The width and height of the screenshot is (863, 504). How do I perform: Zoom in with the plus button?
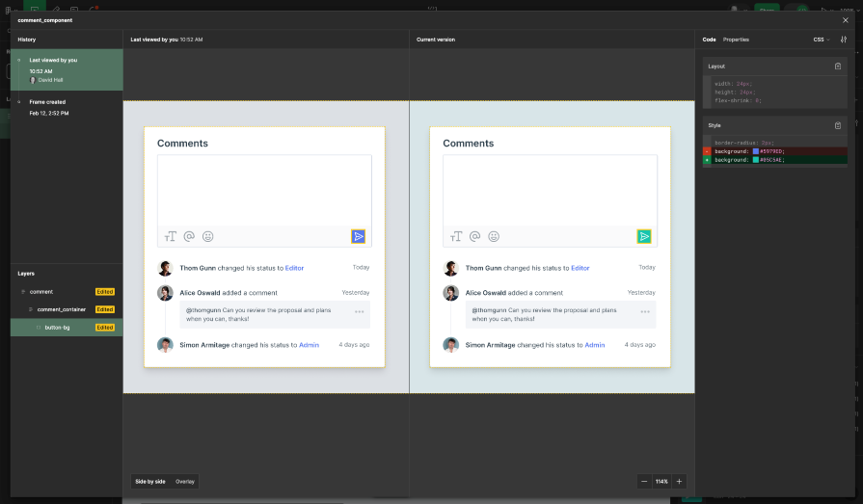680,481
